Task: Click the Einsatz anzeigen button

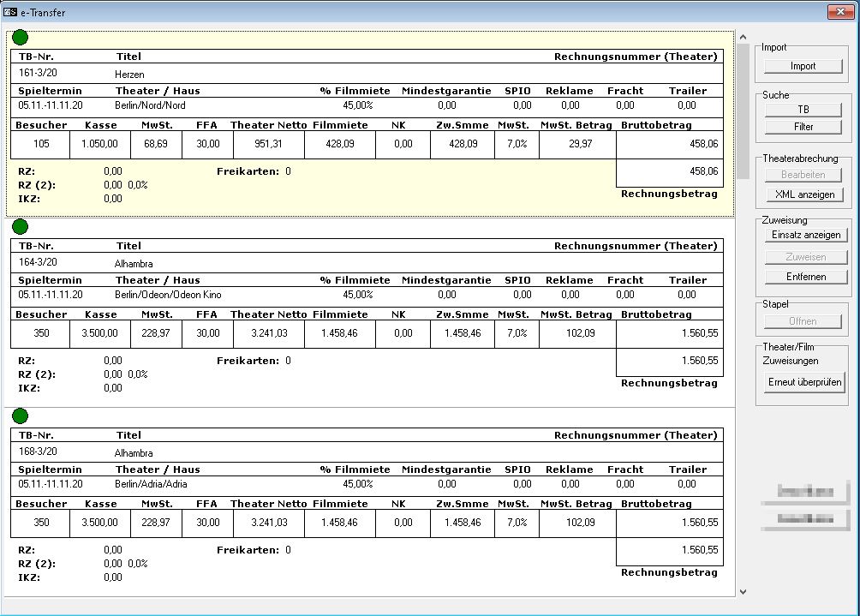Action: [x=805, y=235]
